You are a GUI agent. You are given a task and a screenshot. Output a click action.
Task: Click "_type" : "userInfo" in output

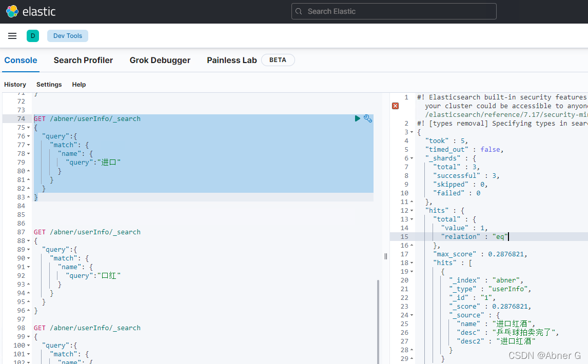[490, 289]
